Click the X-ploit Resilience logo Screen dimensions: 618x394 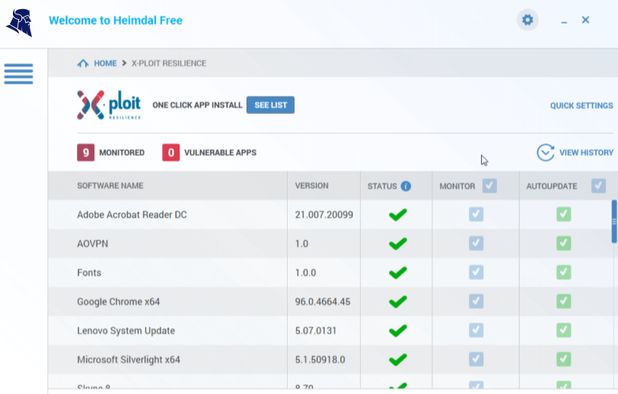point(109,105)
